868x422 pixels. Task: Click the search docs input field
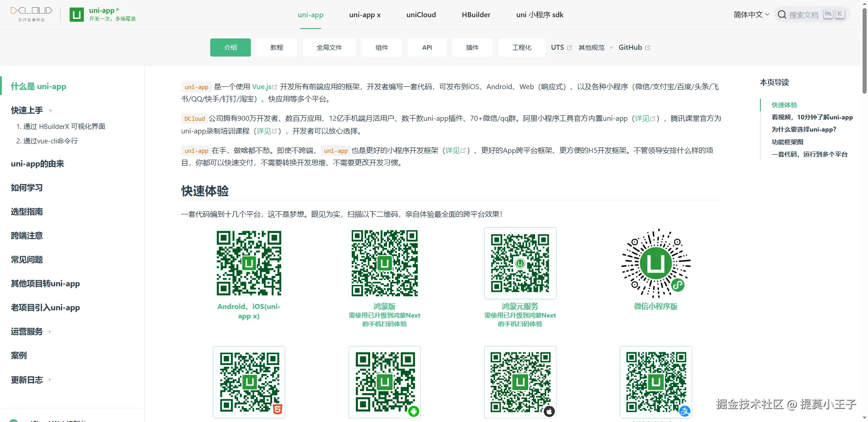pyautogui.click(x=812, y=14)
